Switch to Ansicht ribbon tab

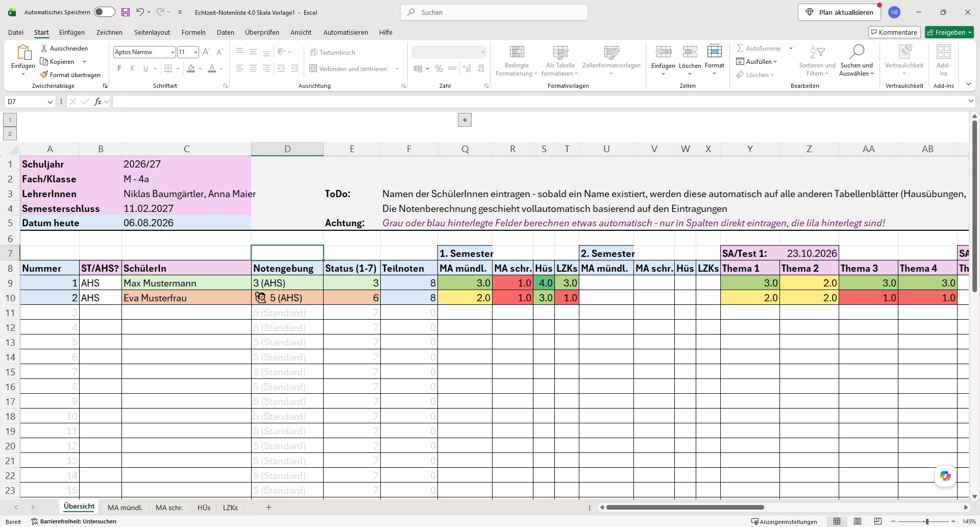coord(301,32)
